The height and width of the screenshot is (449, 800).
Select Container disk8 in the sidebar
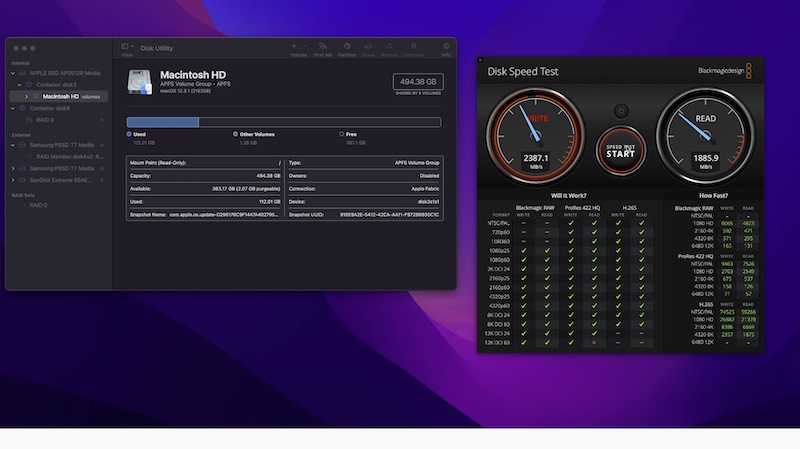[x=49, y=108]
